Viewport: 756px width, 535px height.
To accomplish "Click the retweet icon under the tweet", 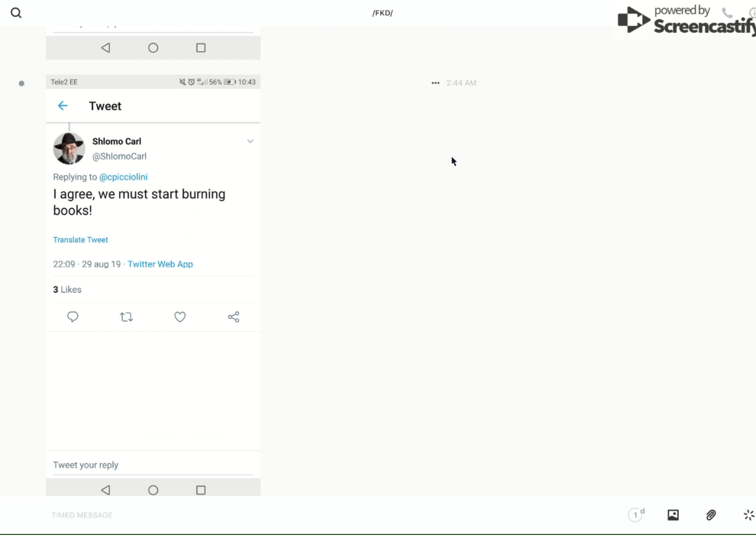I will (127, 316).
